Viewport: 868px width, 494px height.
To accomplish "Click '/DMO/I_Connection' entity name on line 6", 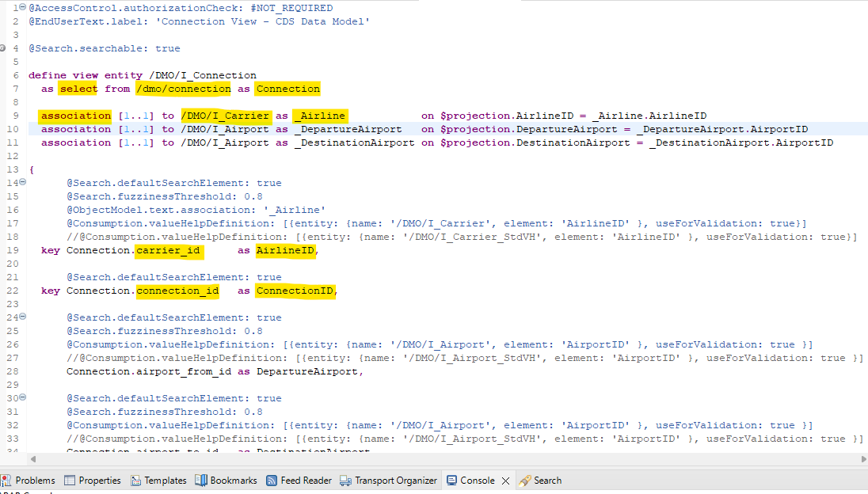I will 203,75.
